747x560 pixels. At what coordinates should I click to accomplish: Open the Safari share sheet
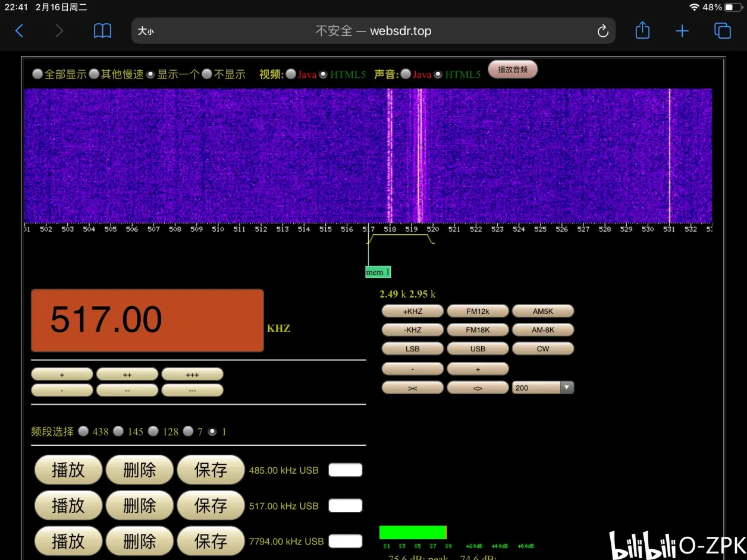[642, 30]
